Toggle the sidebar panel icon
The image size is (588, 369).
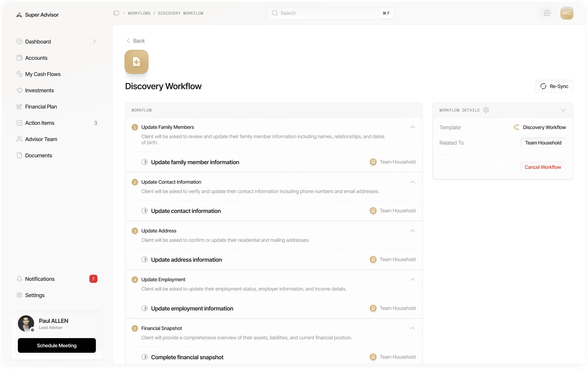[116, 13]
